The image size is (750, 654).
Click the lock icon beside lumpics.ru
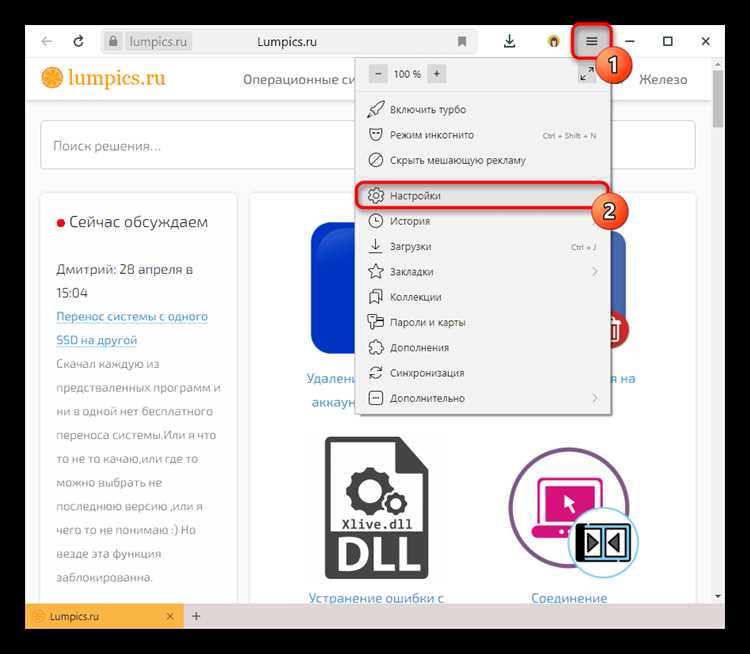[113, 42]
